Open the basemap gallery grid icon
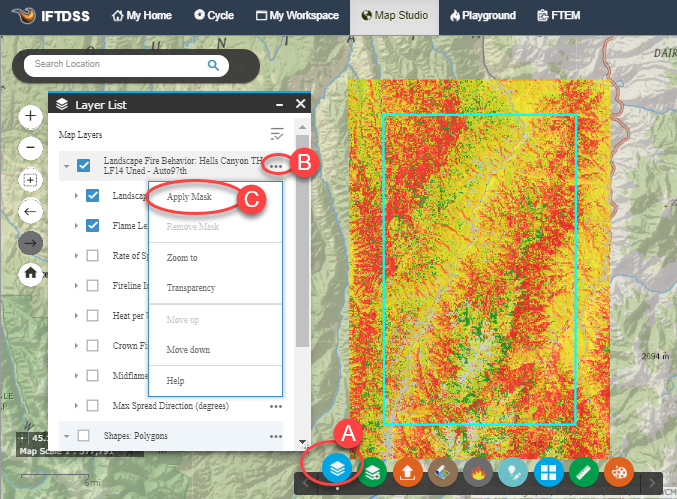677x499 pixels. point(548,472)
